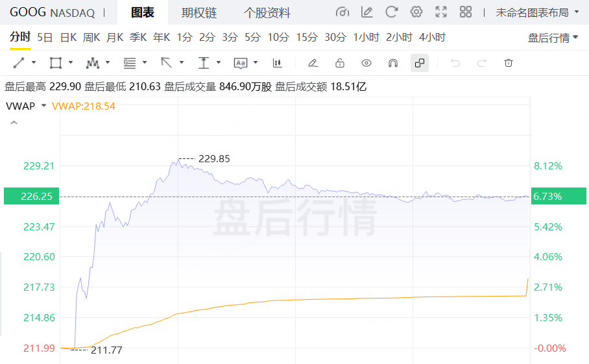Switch to the 期权链 tab
589x364 pixels.
click(x=198, y=12)
